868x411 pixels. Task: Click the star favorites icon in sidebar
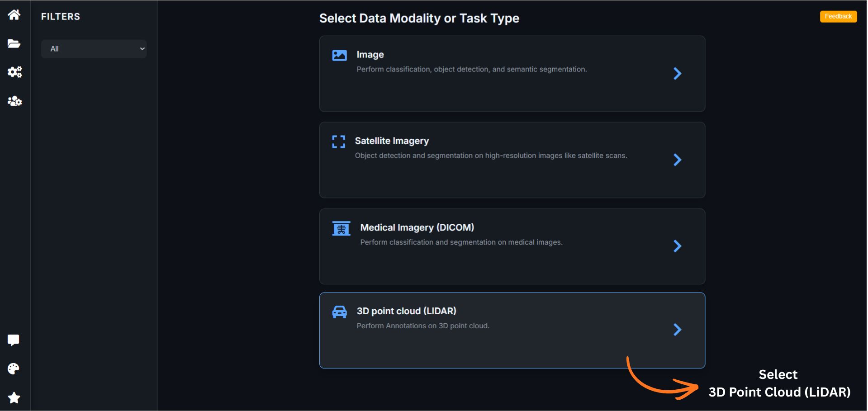pyautogui.click(x=14, y=398)
